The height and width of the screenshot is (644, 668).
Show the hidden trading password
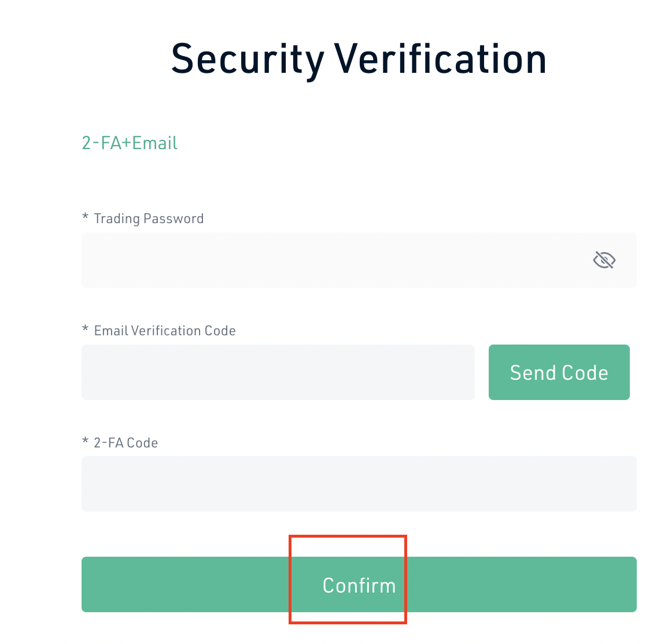pyautogui.click(x=604, y=260)
